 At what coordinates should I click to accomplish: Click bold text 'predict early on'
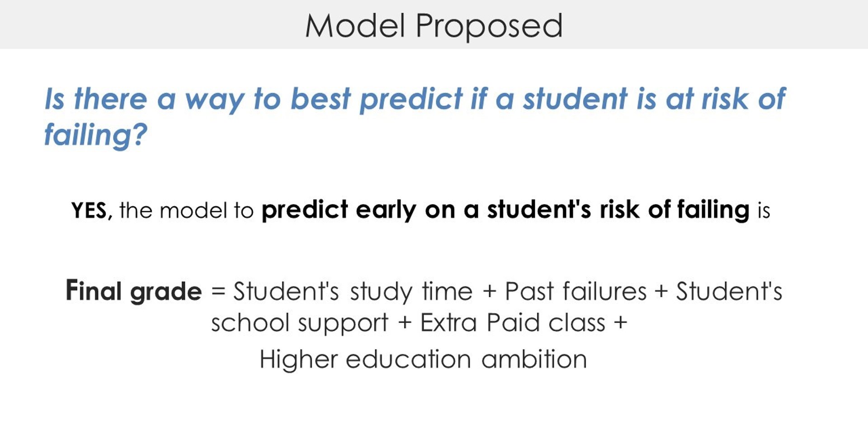[358, 210]
